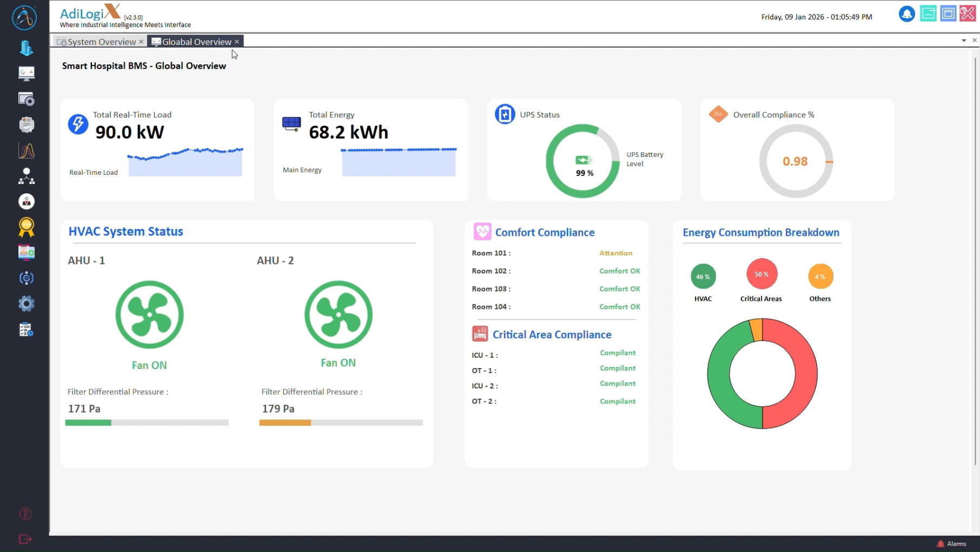Close the System Overview tab

point(141,42)
